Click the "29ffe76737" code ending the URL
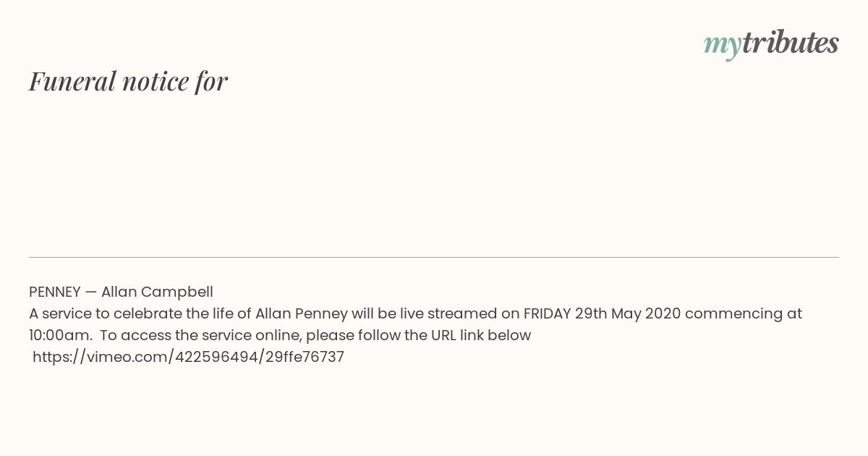 point(302,357)
